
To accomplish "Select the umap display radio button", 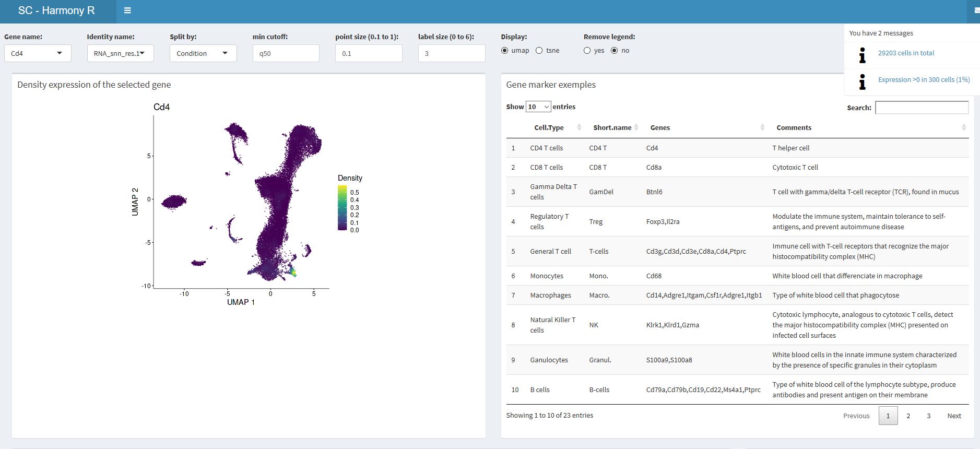I will click(504, 51).
